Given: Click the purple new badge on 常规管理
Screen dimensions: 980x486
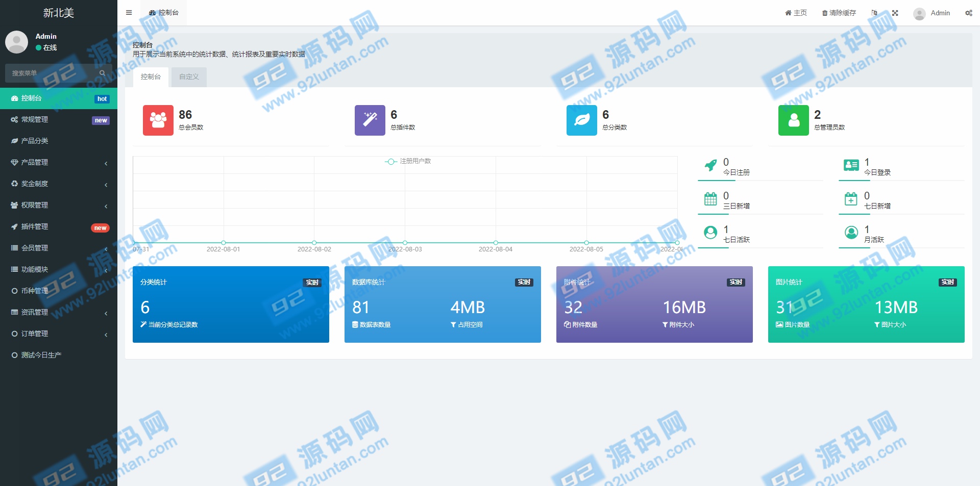Looking at the screenshot, I should tap(101, 120).
